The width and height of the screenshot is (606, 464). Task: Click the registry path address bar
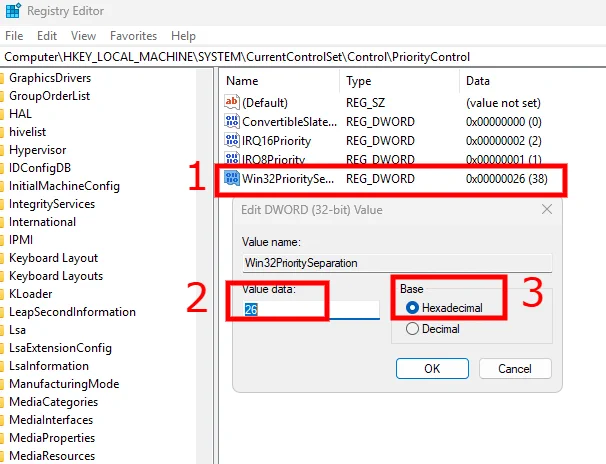[x=303, y=57]
